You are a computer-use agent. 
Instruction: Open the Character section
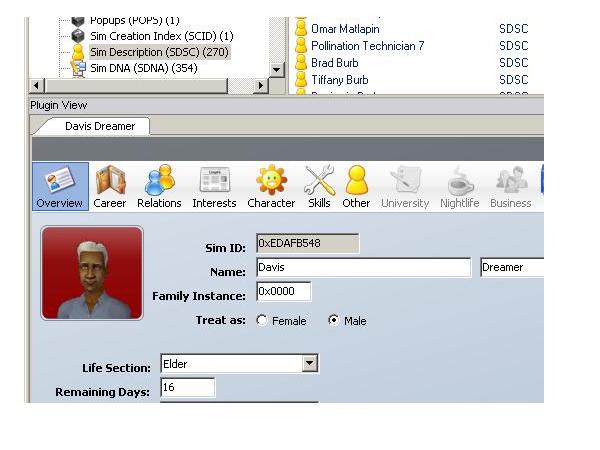click(x=271, y=186)
